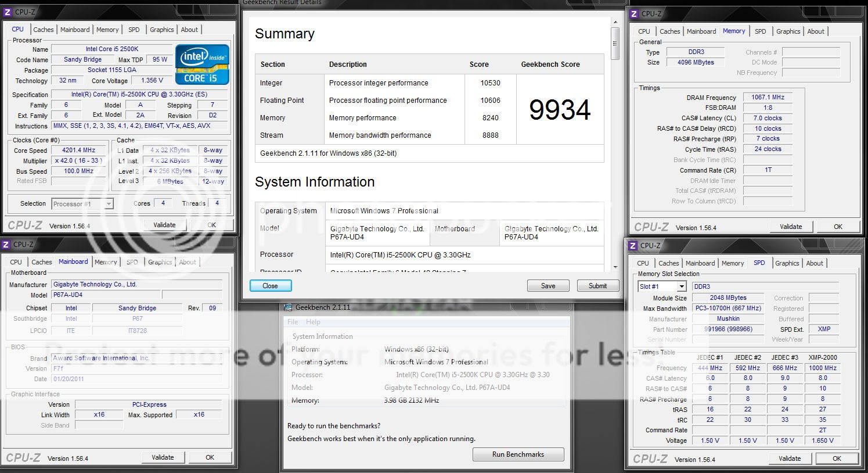Viewport: 868px width, 473px height.
Task: Click the Memory score 8240
Action: click(490, 118)
